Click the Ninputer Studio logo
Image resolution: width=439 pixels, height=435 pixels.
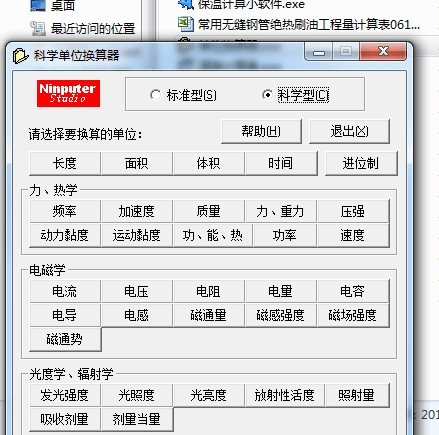point(68,93)
